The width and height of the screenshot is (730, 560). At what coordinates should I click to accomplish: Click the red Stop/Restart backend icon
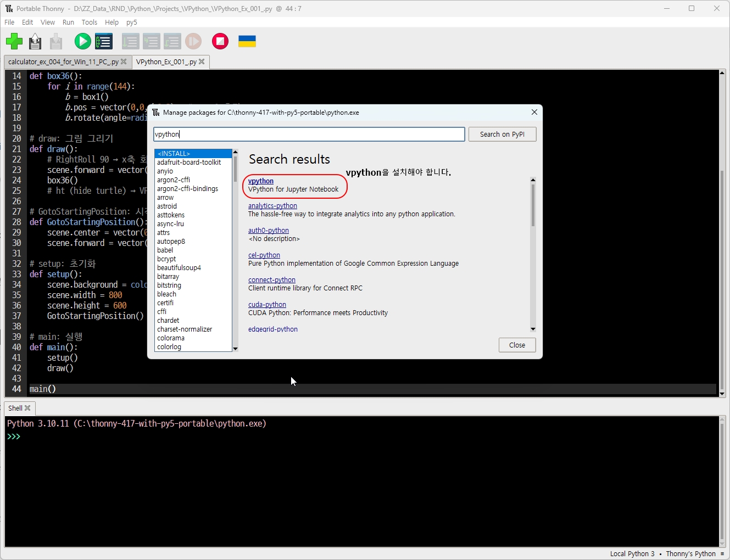[x=220, y=41]
